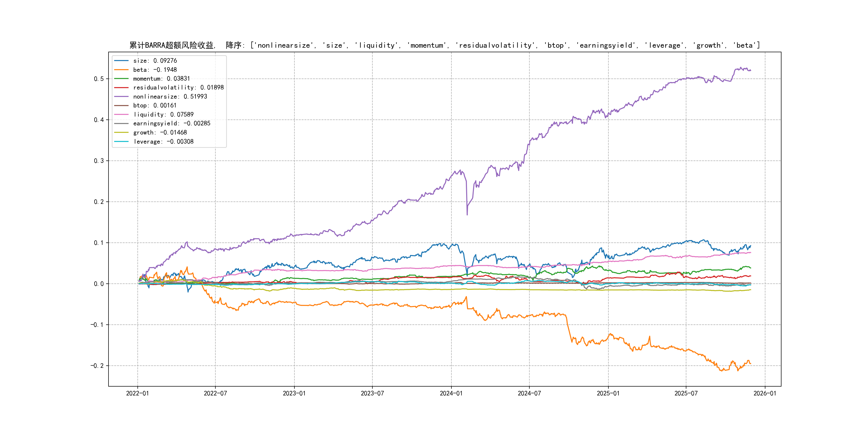Click the purple line's sharp dip in early 2024

click(x=467, y=214)
